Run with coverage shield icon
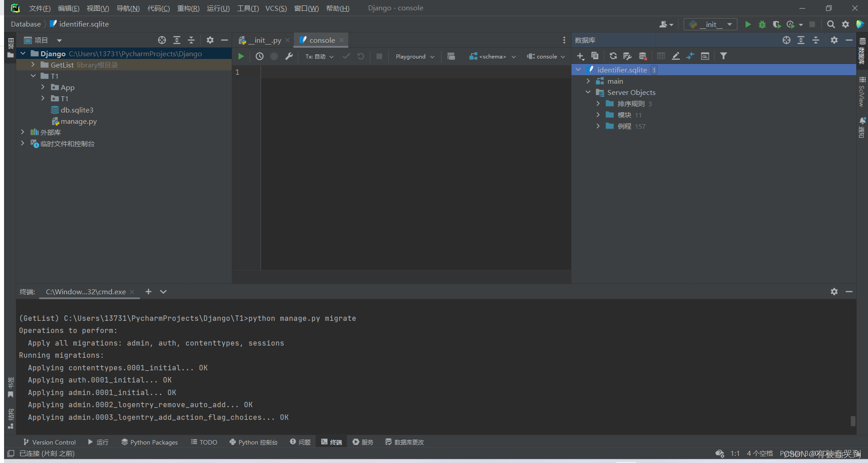Viewport: 868px width, 463px height. tap(777, 24)
